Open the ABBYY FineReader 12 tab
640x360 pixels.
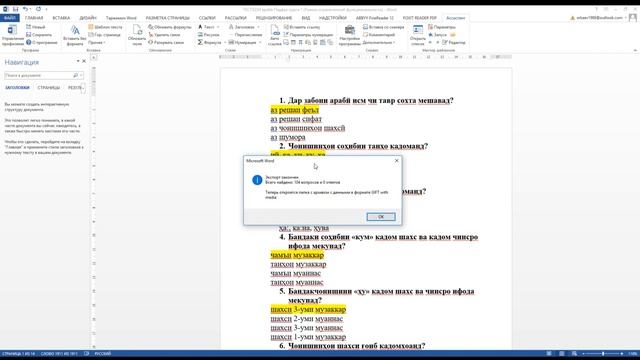coord(375,18)
